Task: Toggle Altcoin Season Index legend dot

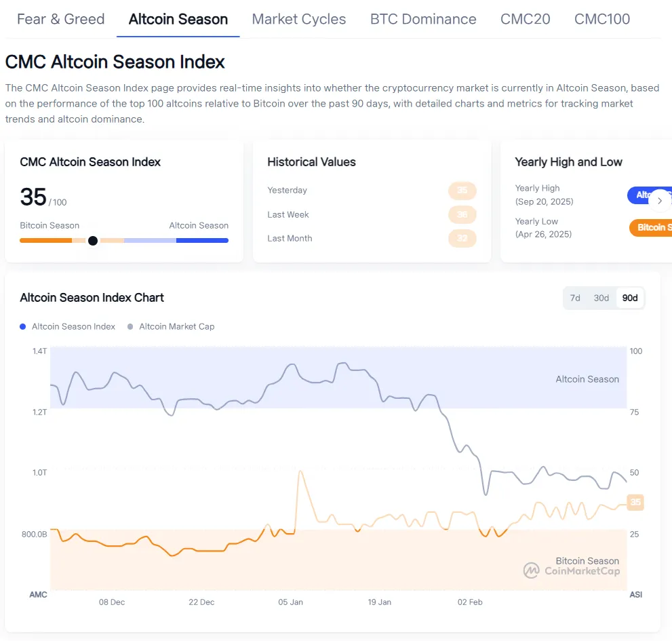Action: 24,326
